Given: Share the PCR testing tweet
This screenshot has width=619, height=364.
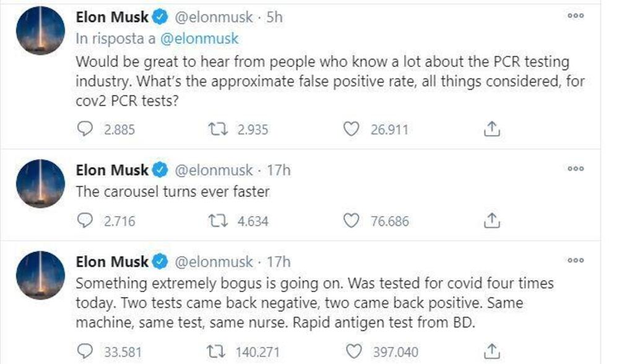Looking at the screenshot, I should 491,129.
